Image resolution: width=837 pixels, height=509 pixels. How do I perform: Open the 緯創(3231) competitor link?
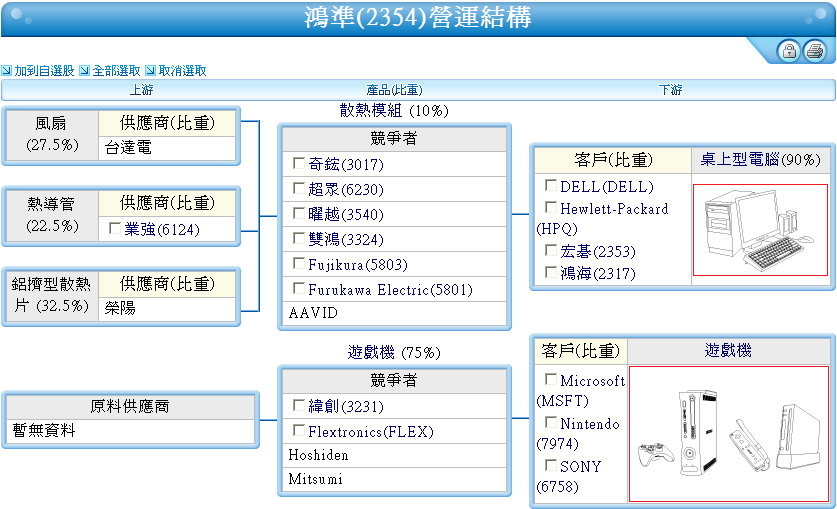(346, 407)
